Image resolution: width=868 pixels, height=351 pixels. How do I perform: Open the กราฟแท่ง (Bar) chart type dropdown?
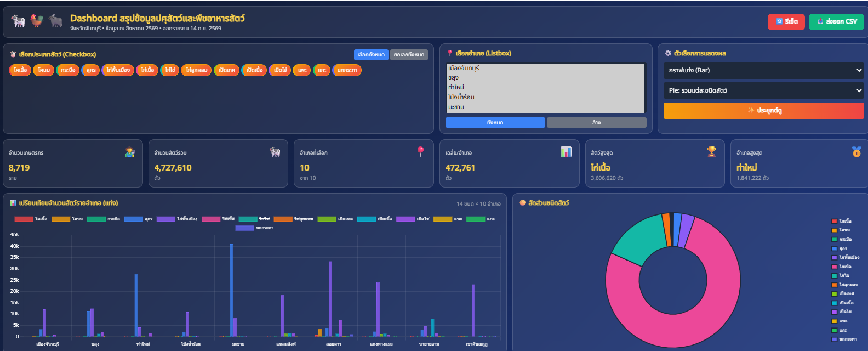(x=764, y=70)
